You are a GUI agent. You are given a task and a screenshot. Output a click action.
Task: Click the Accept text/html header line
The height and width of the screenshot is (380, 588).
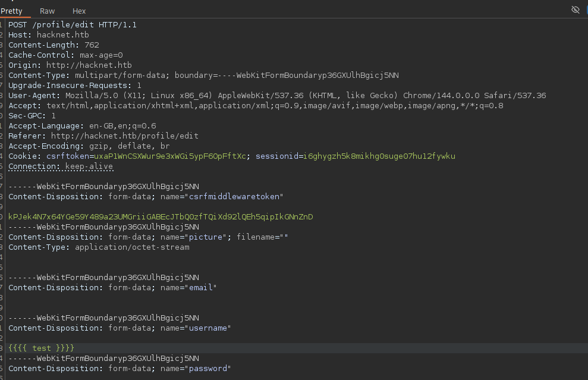click(256, 106)
